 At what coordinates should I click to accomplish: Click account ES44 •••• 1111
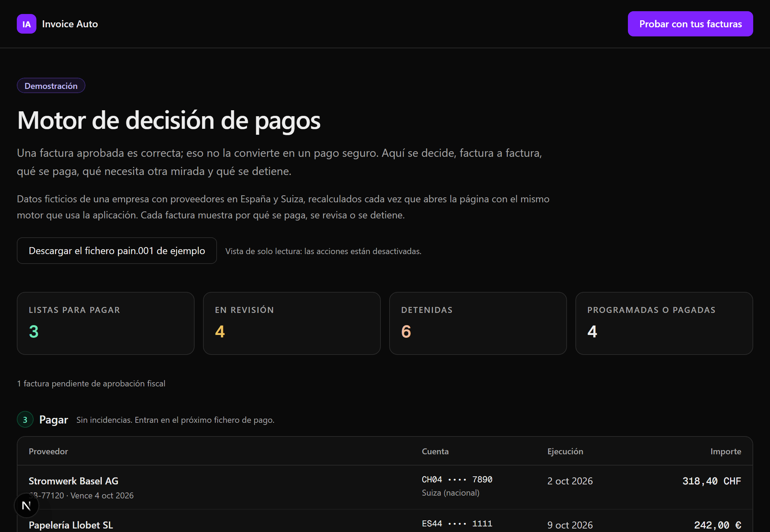pyautogui.click(x=457, y=524)
